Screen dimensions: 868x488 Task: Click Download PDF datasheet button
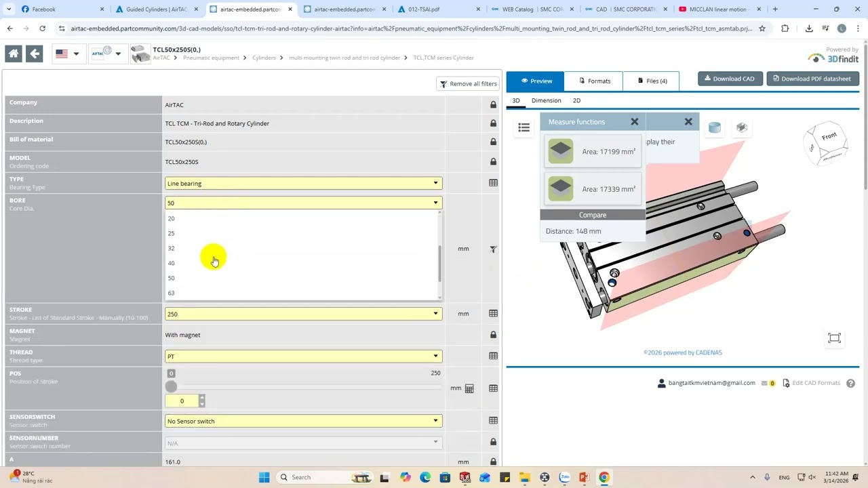812,79
